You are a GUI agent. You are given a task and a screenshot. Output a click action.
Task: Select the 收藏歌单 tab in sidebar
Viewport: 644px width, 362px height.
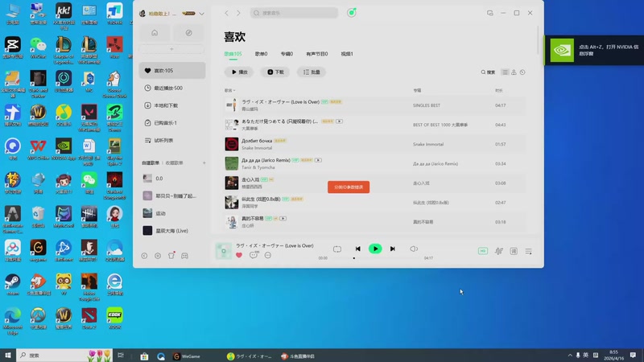tap(174, 163)
